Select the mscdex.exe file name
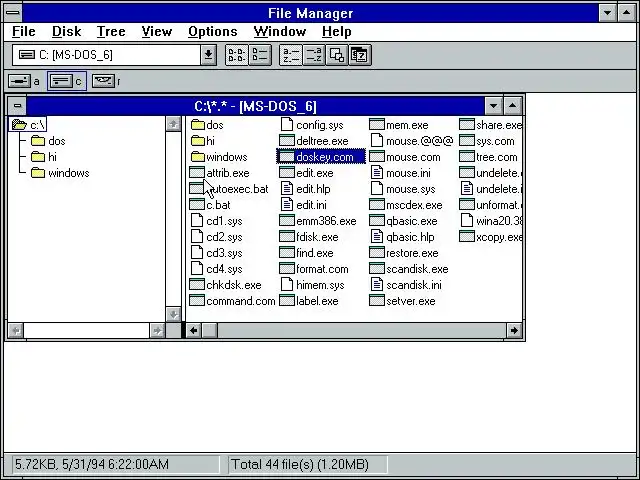The height and width of the screenshot is (480, 640). pos(414,205)
